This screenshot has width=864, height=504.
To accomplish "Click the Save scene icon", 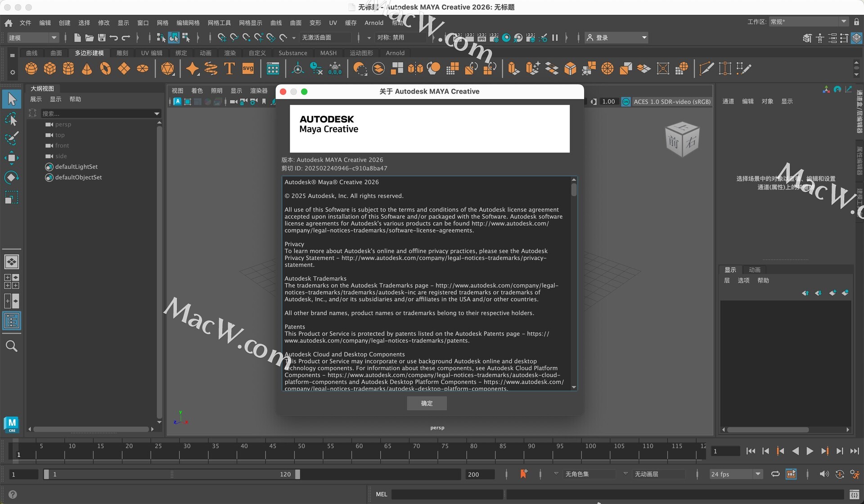I will click(x=102, y=38).
